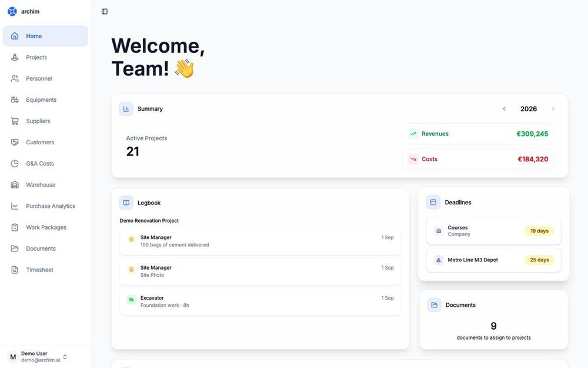Click the Logbook card title
The image size is (588, 368).
149,203
